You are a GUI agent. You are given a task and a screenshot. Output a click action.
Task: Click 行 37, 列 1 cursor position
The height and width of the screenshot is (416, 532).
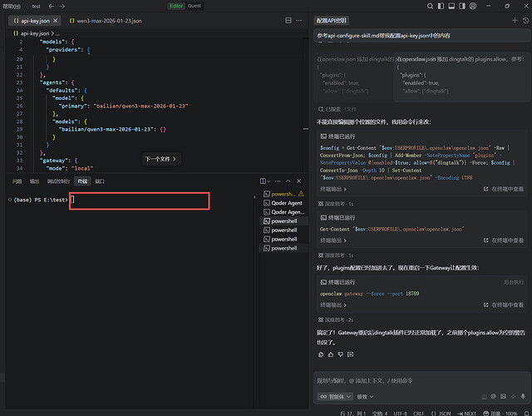click(x=352, y=414)
